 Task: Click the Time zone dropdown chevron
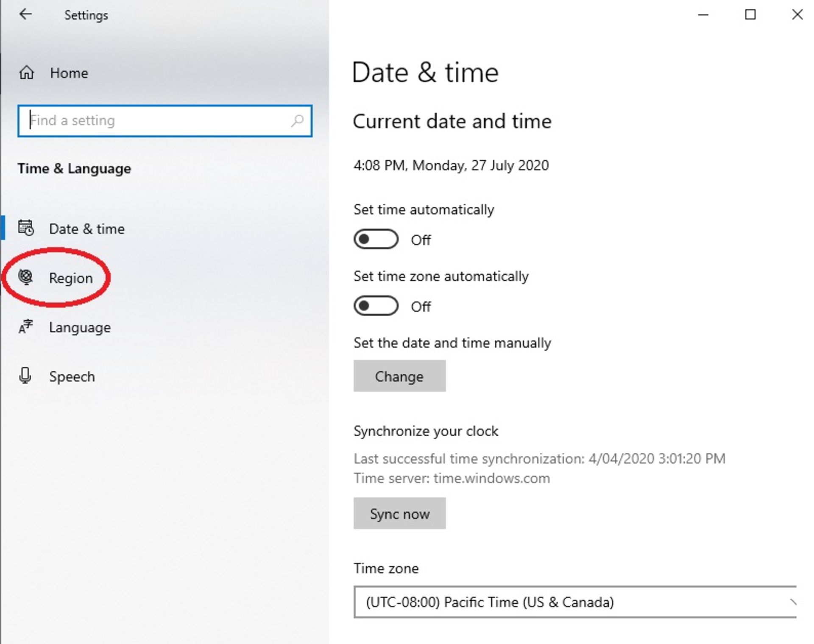(x=792, y=602)
